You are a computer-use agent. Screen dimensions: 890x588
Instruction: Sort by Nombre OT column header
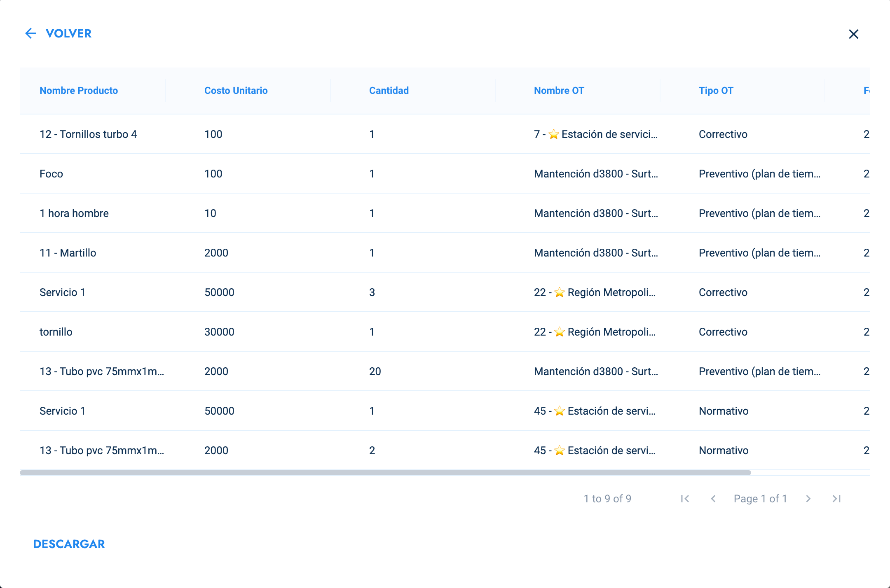click(x=559, y=91)
